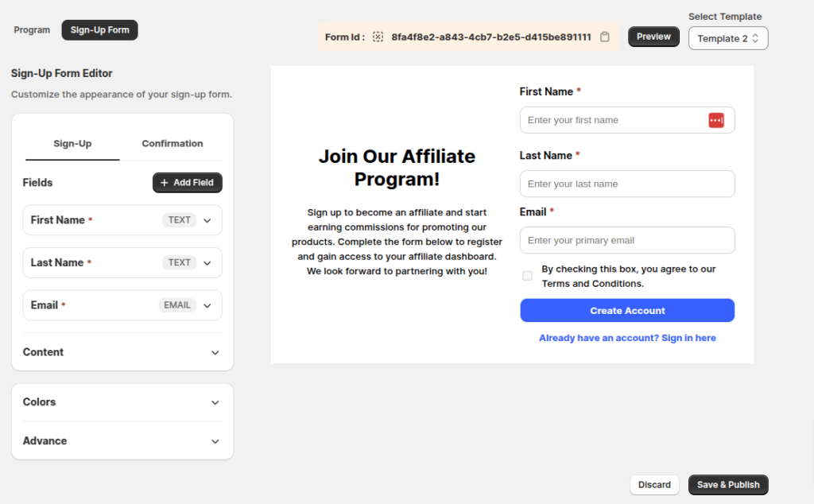814x504 pixels.
Task: Expand the Content section
Action: coord(213,351)
